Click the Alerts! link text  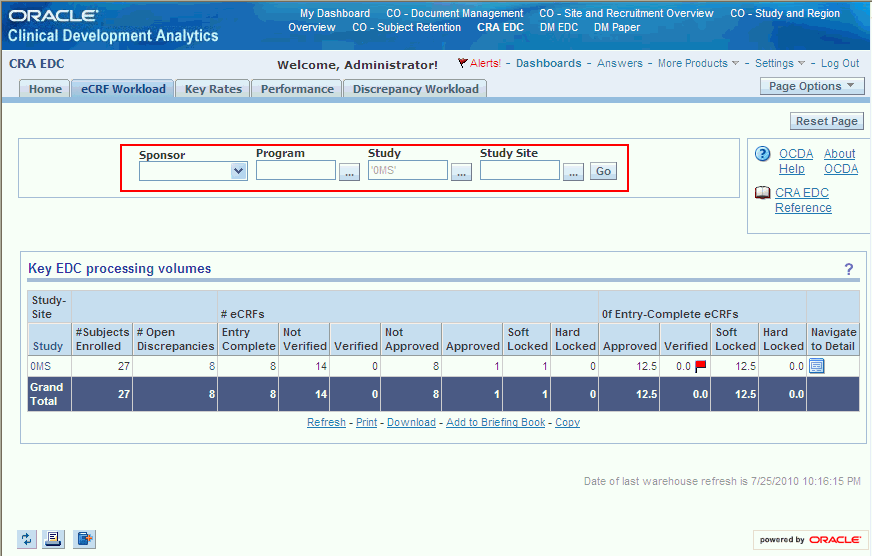(485, 63)
